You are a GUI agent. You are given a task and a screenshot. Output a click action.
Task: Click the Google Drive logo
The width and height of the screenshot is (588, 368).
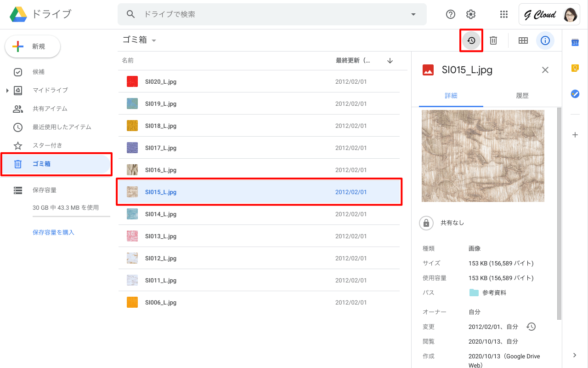tap(18, 14)
